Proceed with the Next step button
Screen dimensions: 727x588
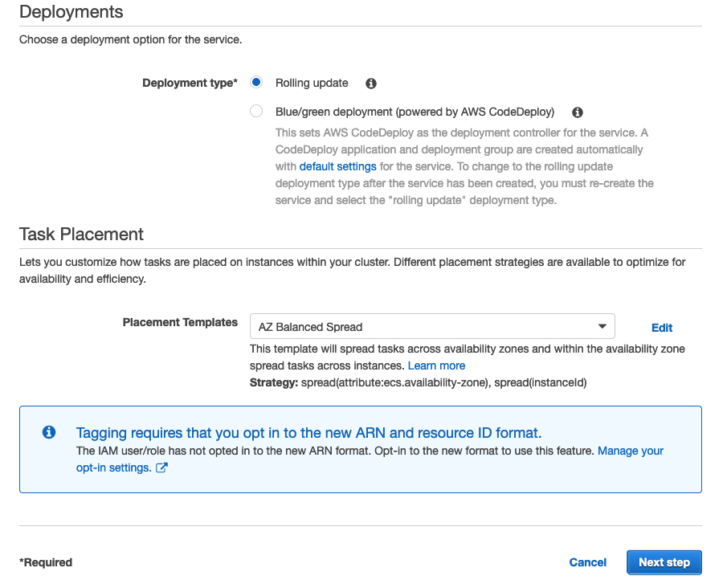664,562
